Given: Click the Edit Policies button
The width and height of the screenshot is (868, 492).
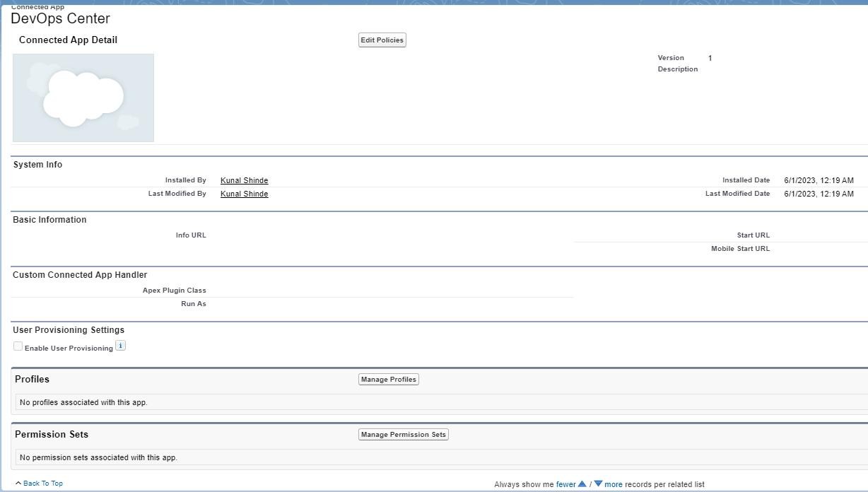Looking at the screenshot, I should 382,40.
